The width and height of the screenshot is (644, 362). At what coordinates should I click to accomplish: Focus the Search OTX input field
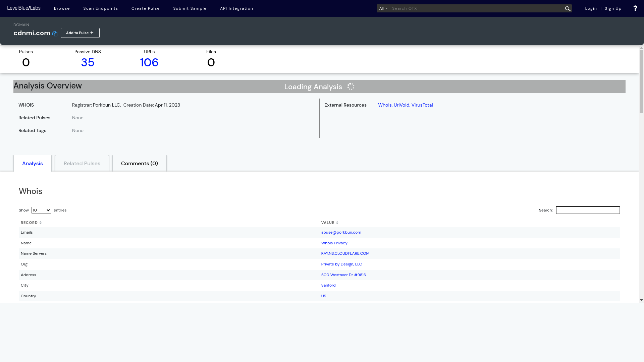(477, 8)
